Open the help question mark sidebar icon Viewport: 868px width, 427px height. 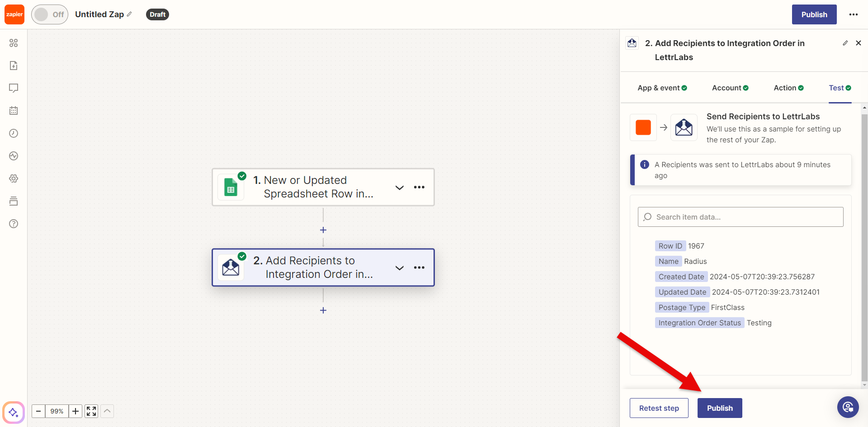click(x=14, y=224)
